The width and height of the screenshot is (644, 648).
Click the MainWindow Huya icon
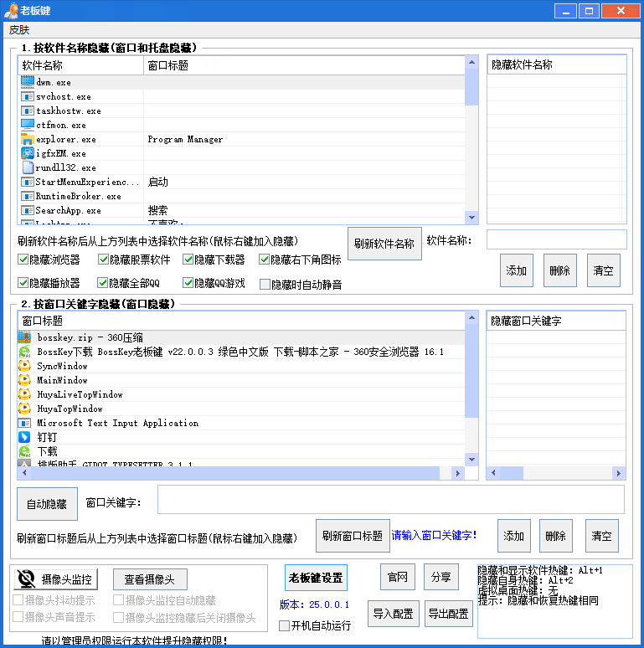[x=24, y=380]
